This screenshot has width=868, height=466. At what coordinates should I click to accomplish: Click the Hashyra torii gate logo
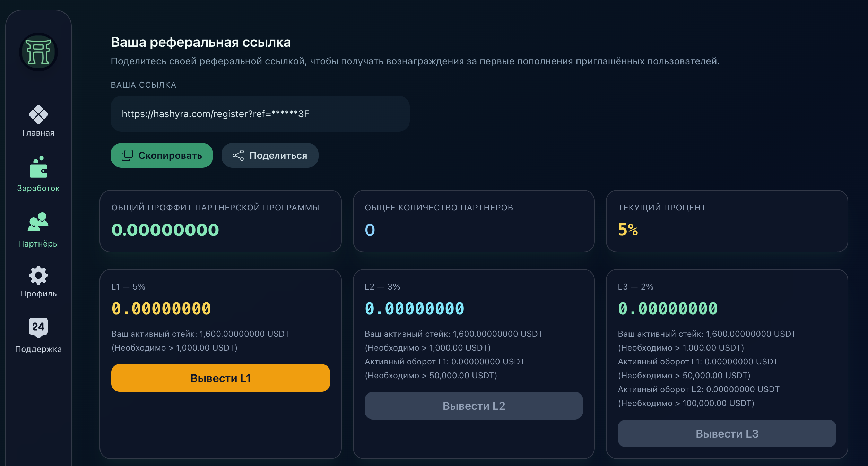(38, 52)
